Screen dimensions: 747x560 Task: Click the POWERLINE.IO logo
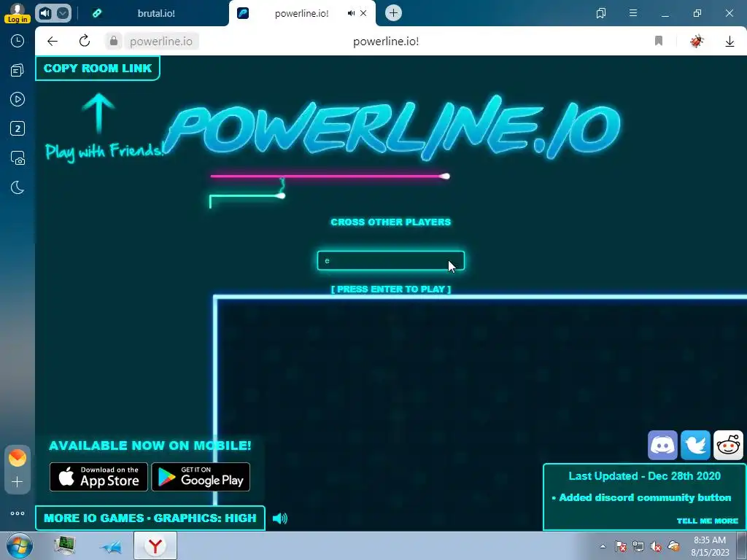(x=393, y=128)
